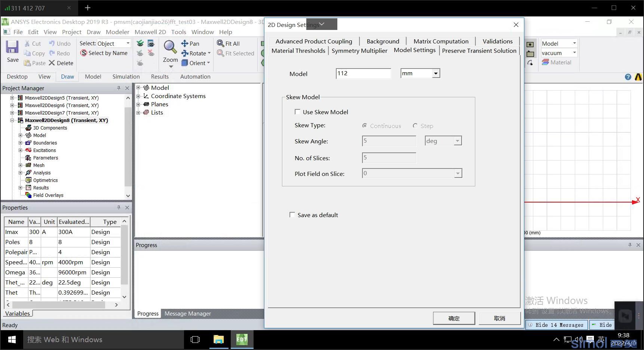This screenshot has height=350, width=644.
Task: Click the 取消 cancel button
Action: pyautogui.click(x=500, y=318)
